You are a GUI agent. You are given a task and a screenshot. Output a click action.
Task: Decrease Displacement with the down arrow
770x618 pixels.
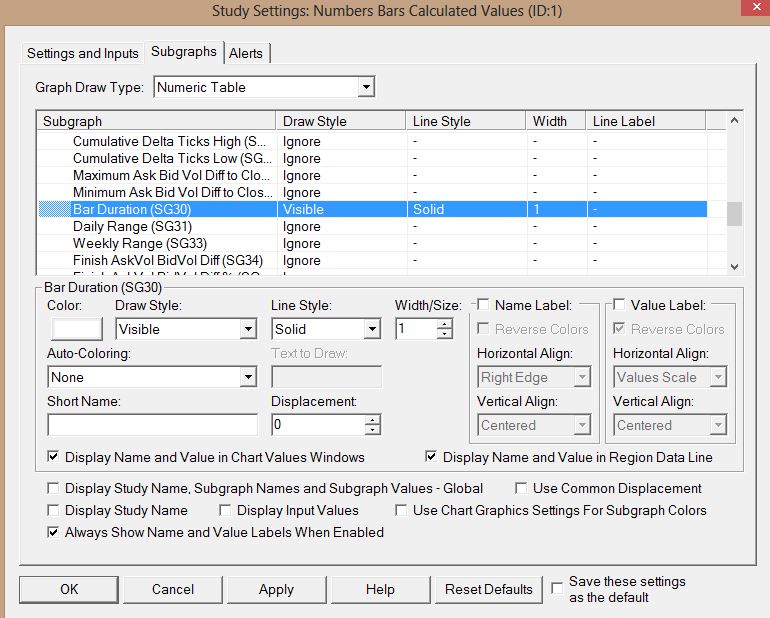pos(372,430)
